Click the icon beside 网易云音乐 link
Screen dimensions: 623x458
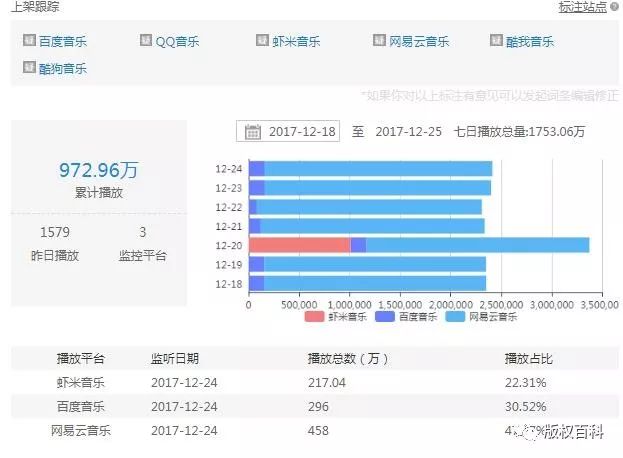(x=379, y=40)
